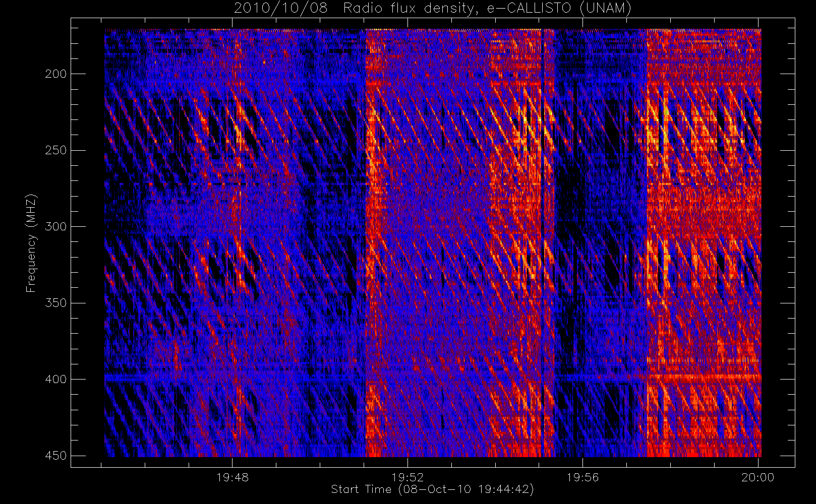Screen dimensions: 816x504
Task: Click the 450 frequency tick label
Action: click(x=55, y=456)
